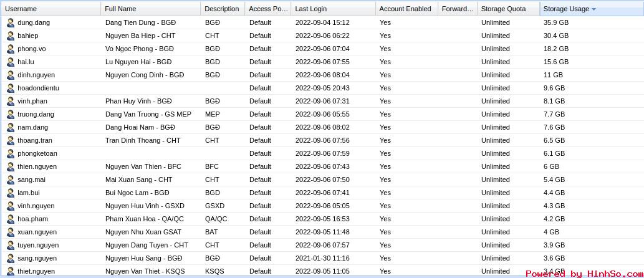Select the avatar icon for truong.dang
The image size is (644, 278).
pyautogui.click(x=11, y=114)
